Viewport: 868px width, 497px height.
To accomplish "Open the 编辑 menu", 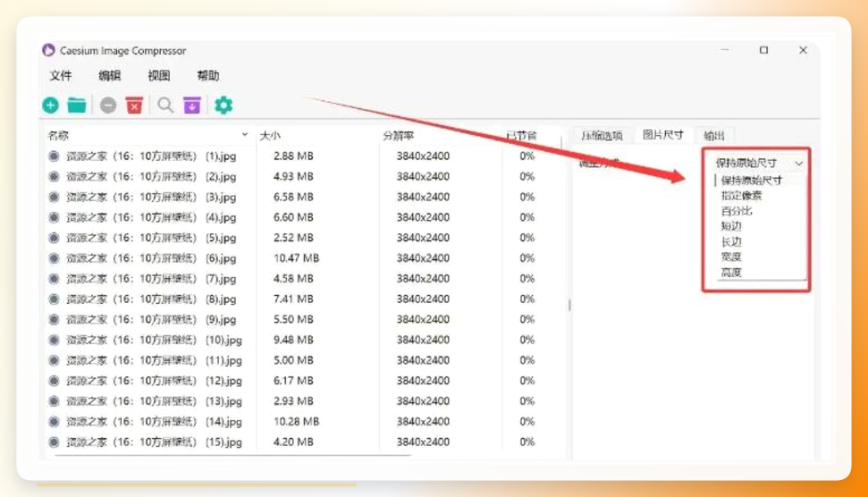I will pos(110,76).
